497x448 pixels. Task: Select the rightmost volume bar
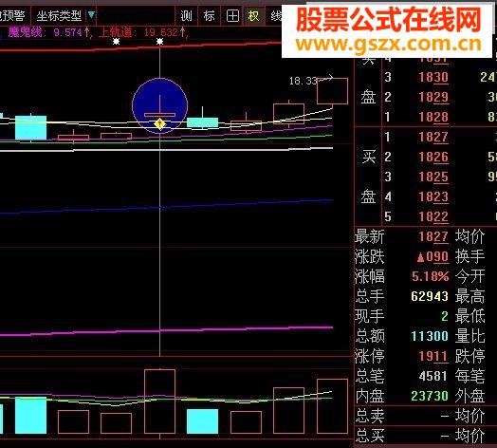tap(332, 406)
